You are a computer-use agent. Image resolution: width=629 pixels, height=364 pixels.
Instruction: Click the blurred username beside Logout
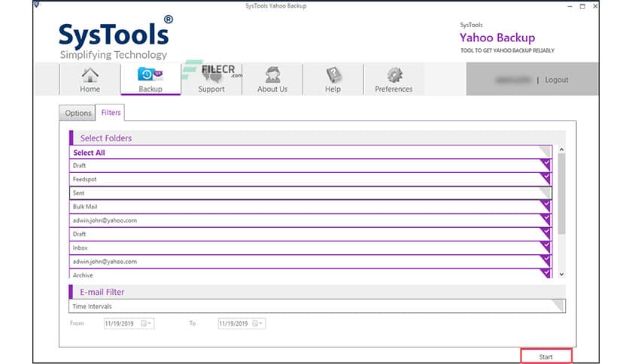pos(513,80)
